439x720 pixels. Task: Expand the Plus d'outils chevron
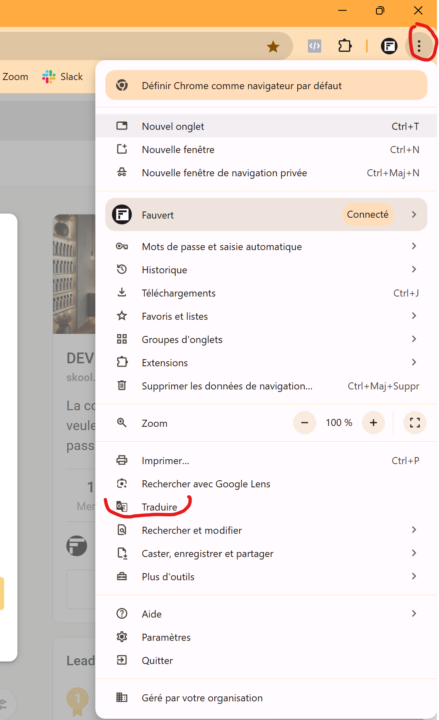point(414,576)
